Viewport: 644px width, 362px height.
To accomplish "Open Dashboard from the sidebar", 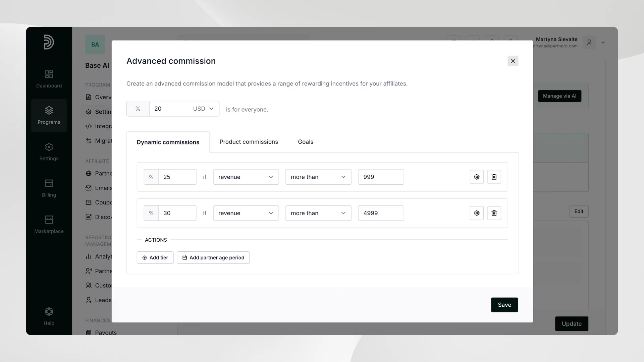I will coord(49,79).
